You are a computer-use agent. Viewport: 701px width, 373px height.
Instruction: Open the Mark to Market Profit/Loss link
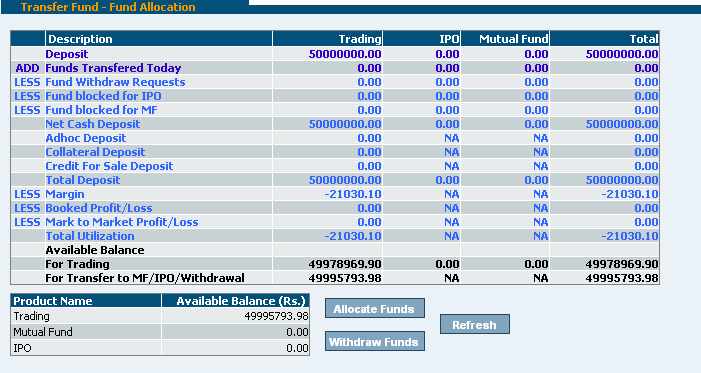point(122,222)
